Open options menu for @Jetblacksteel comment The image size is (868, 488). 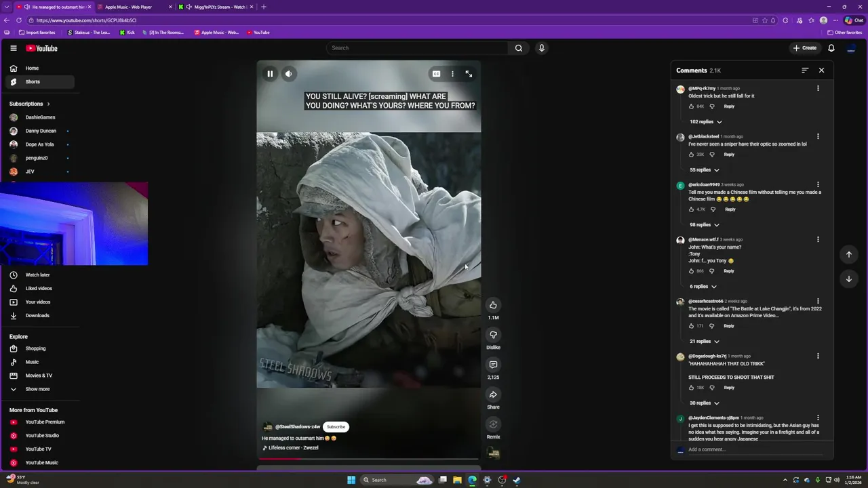pyautogui.click(x=818, y=137)
